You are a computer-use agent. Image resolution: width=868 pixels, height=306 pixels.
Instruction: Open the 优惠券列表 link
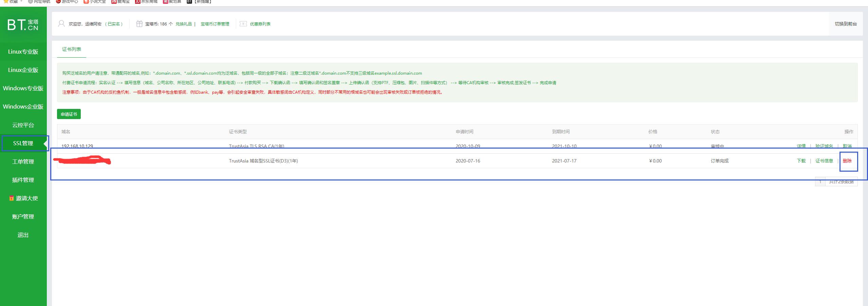pos(260,24)
